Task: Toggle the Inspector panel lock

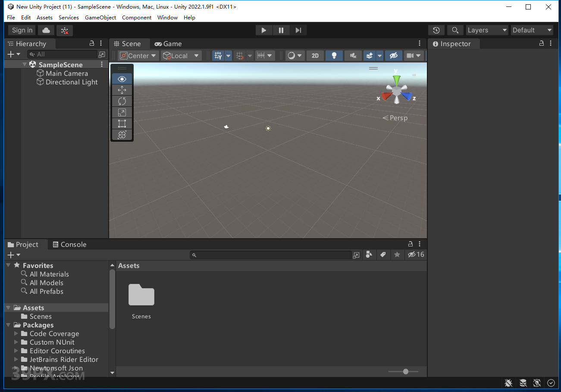Action: [542, 44]
